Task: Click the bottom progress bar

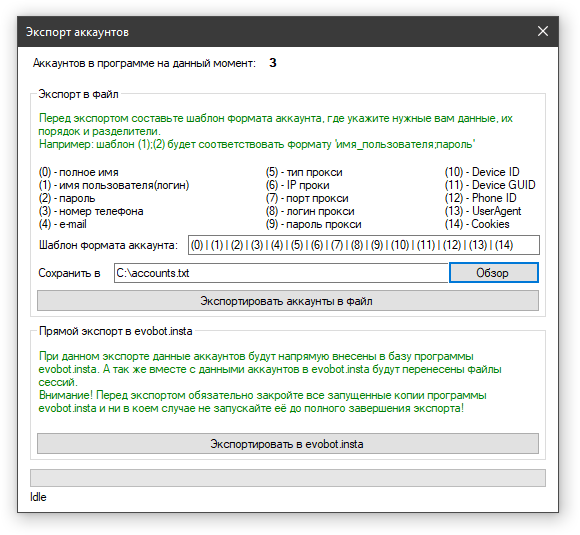Action: 287,478
